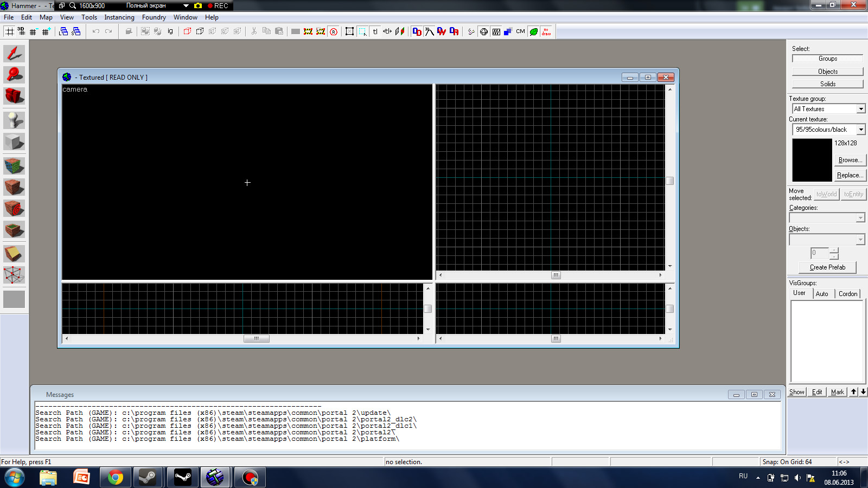Toggle select-by-handles square icon
The height and width of the screenshot is (488, 868).
point(349,31)
